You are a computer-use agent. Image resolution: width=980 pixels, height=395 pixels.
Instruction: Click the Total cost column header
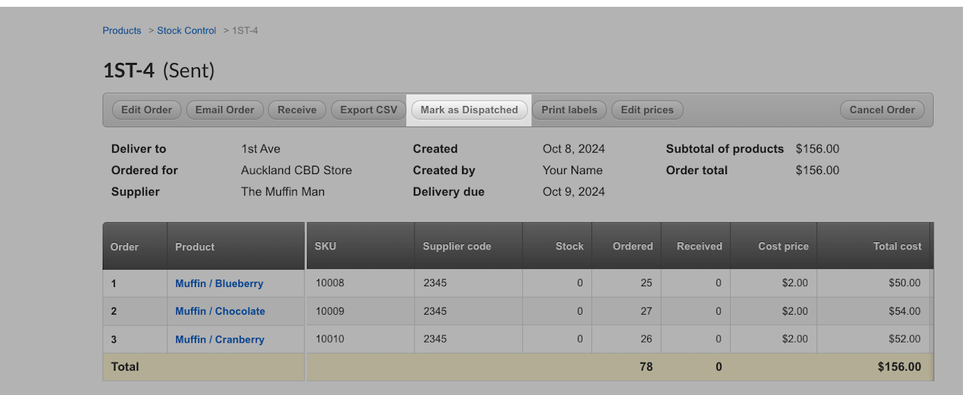(x=897, y=246)
